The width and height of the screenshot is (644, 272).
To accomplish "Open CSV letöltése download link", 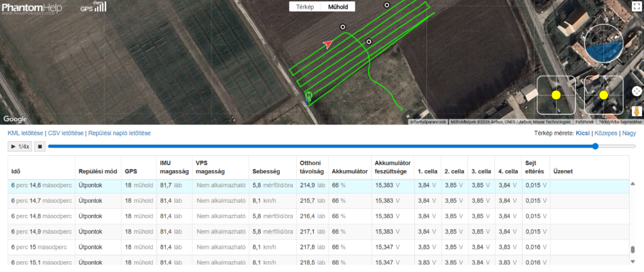I will [65, 133].
